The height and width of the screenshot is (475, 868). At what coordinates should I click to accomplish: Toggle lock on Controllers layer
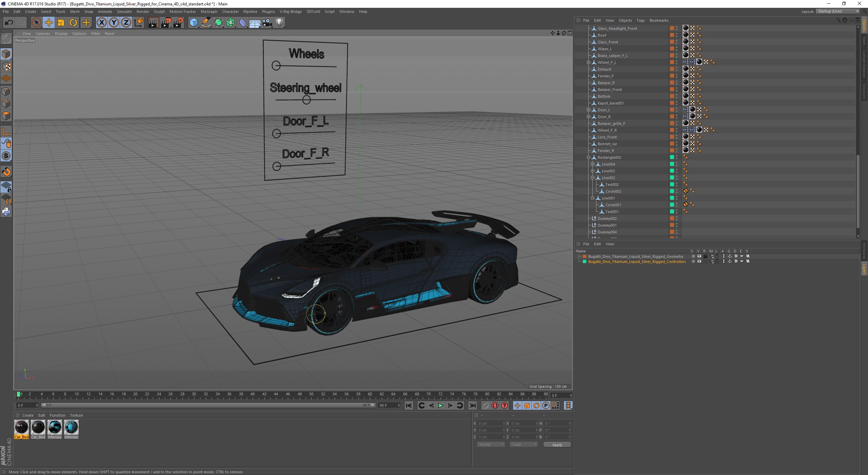point(717,262)
